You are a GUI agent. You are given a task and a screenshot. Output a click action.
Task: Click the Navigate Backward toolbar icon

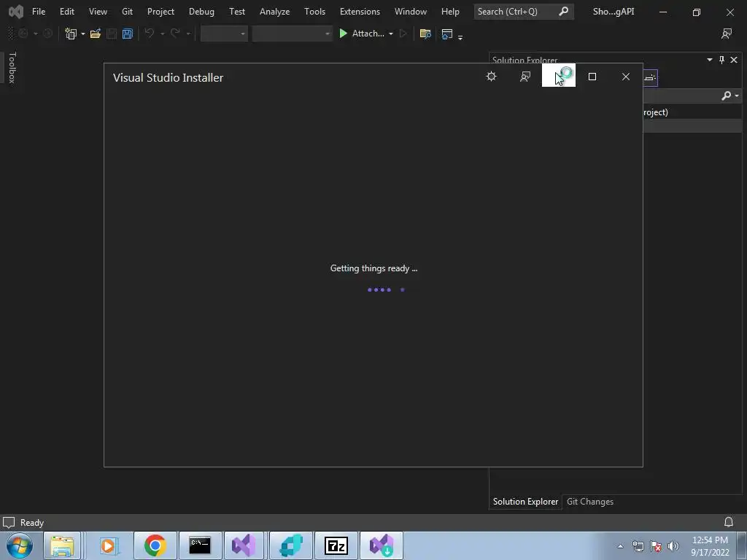tap(23, 34)
